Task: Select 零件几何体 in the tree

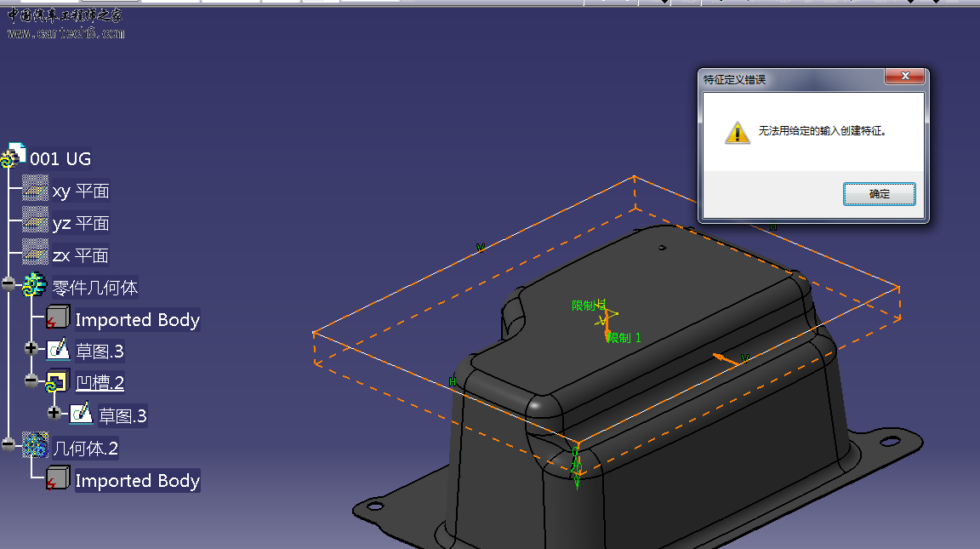Action: tap(95, 289)
